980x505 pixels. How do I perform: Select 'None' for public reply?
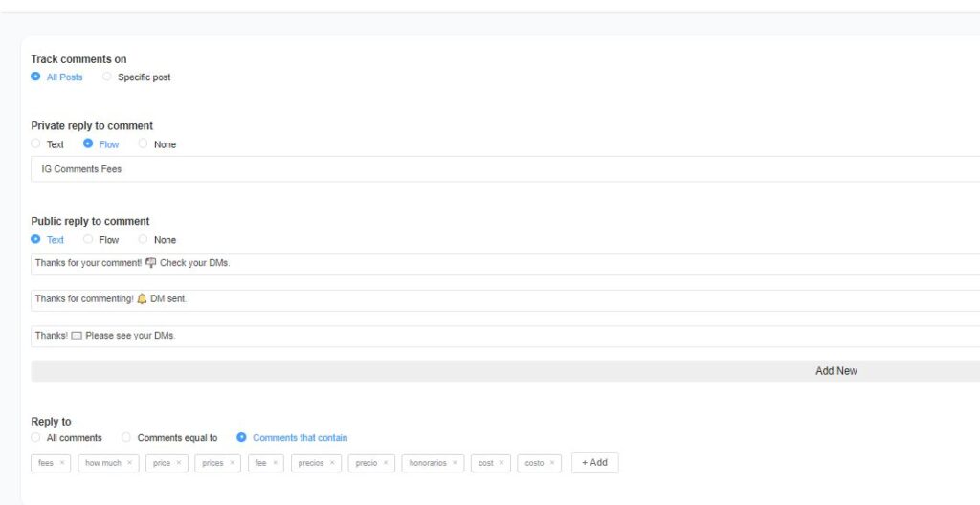coord(144,239)
